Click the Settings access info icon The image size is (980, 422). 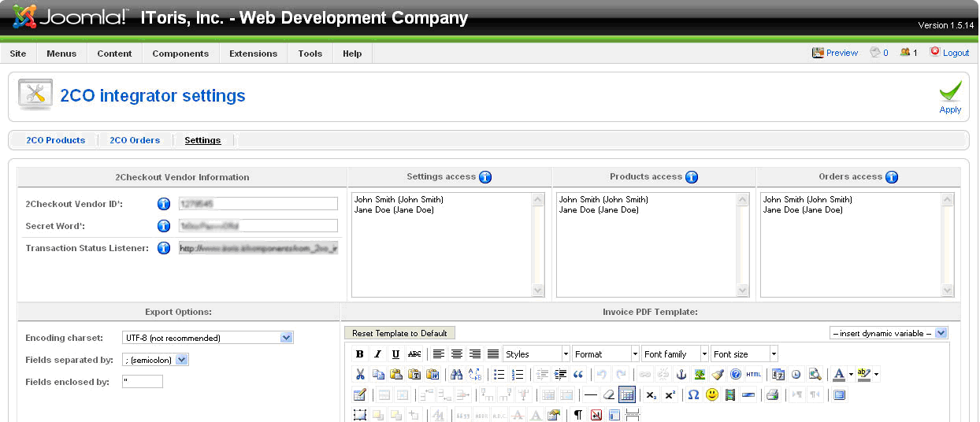485,177
